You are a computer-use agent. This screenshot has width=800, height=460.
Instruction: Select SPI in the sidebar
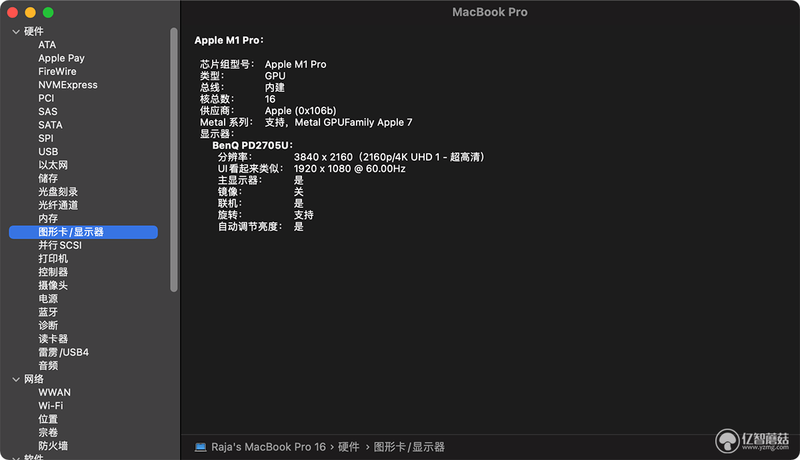click(x=46, y=138)
